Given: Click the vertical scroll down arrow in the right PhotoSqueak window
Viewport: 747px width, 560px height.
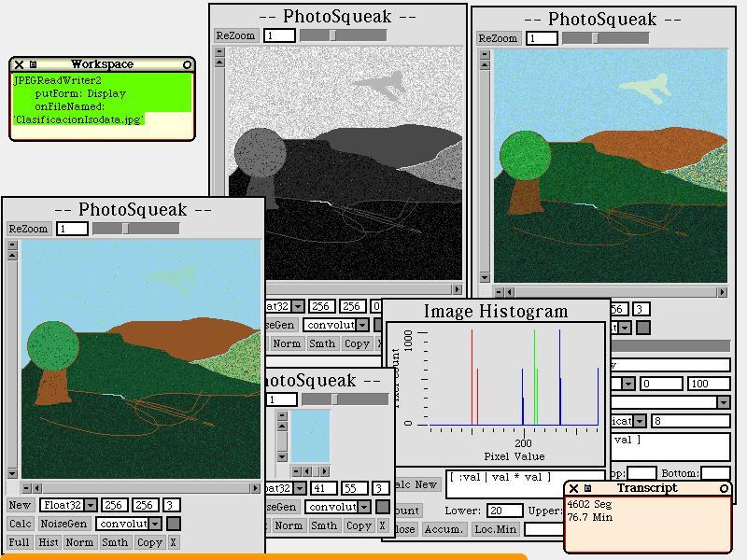Looking at the screenshot, I should pyautogui.click(x=485, y=277).
